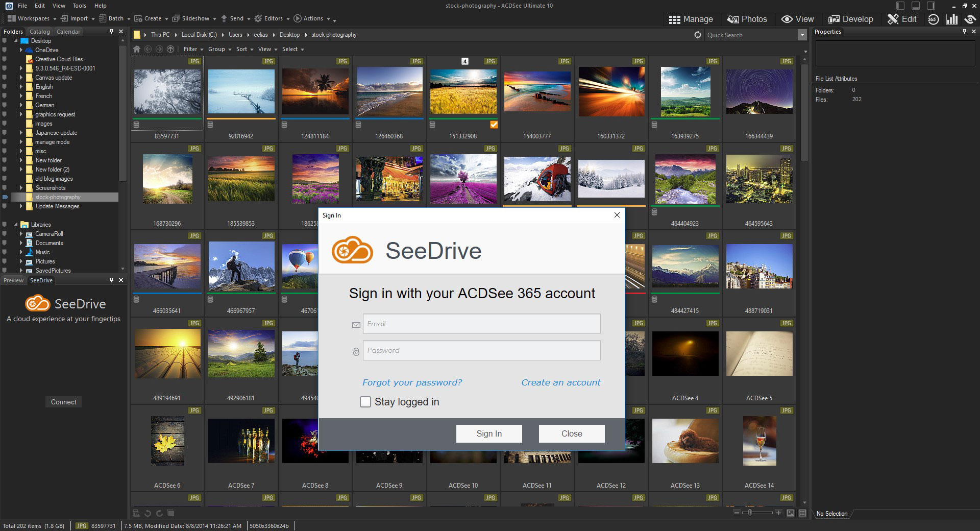Click Create an account link

click(x=561, y=382)
